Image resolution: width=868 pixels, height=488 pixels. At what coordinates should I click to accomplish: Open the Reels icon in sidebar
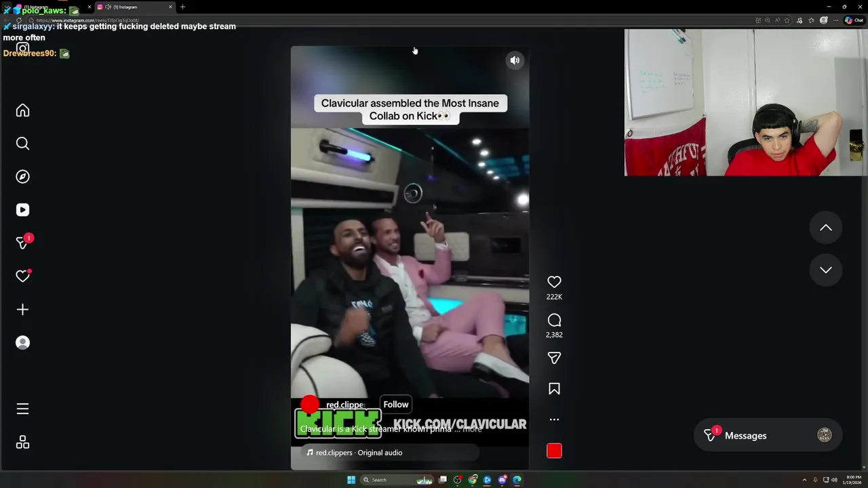pos(22,210)
